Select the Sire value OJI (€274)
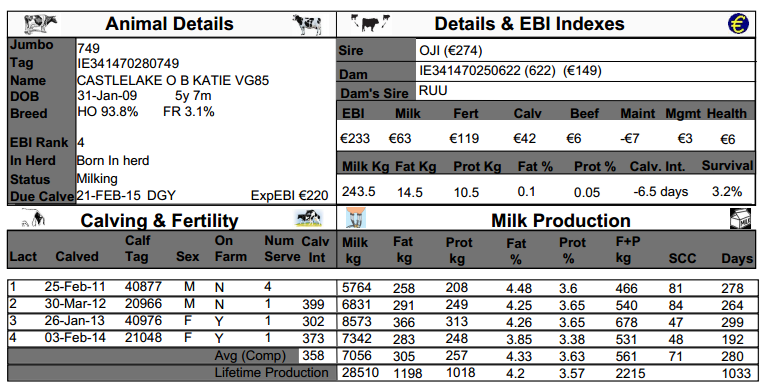This screenshot has height=391, width=764. click(x=451, y=51)
